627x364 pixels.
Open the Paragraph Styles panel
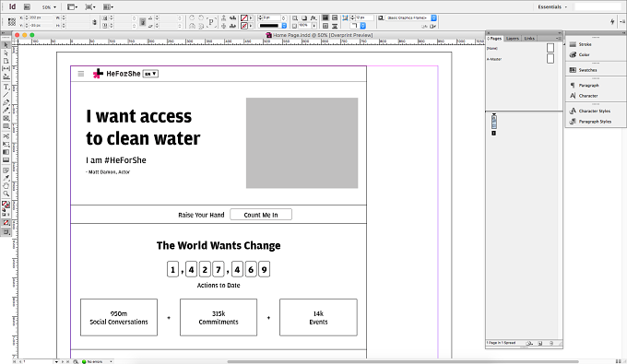click(x=590, y=121)
